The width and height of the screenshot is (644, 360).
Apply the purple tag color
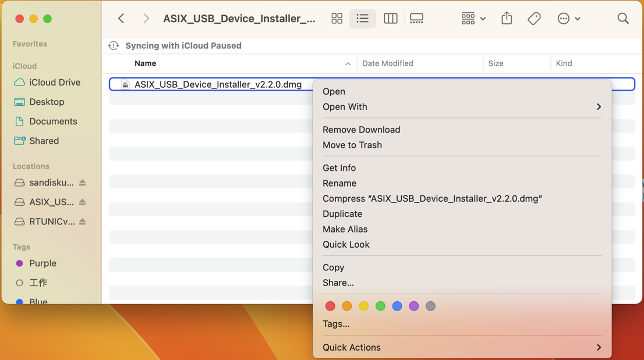point(413,306)
